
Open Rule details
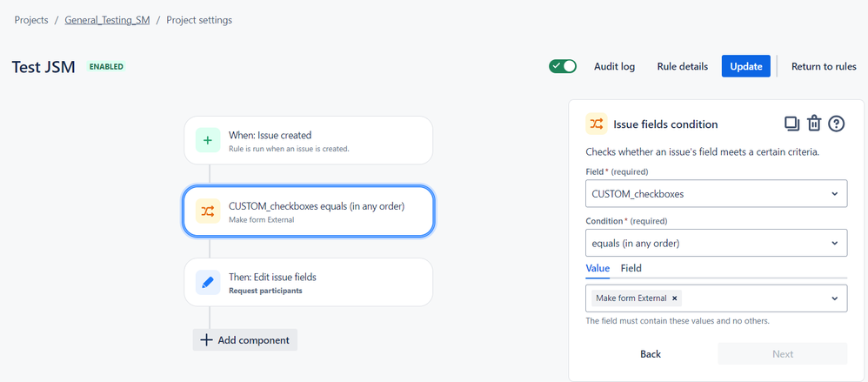[683, 66]
